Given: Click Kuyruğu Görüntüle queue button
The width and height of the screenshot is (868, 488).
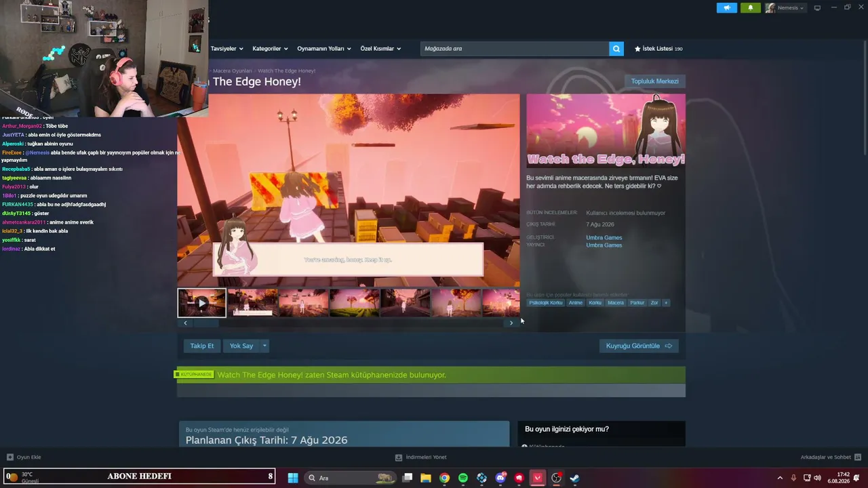Looking at the screenshot, I should tap(639, 346).
